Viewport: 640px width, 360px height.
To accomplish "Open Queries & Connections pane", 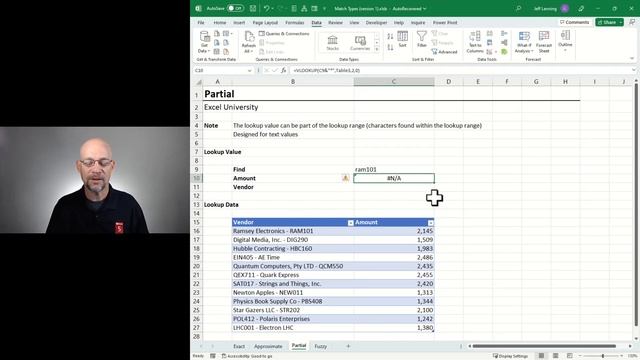I will (284, 33).
